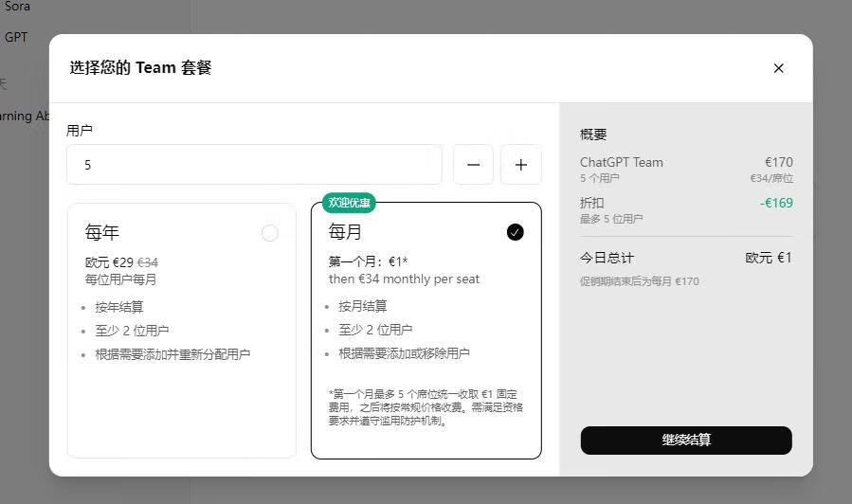
Task: Increase user count with plus button
Action: [520, 165]
